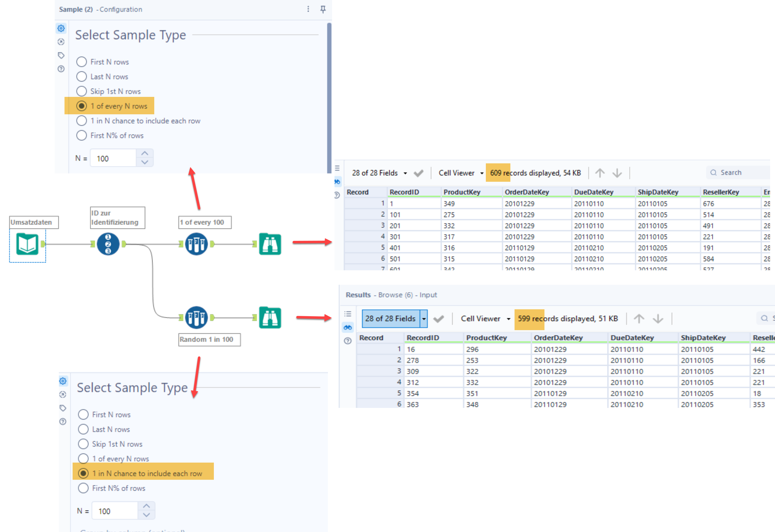
Task: Open the '28 of 28 Fields' dropdown
Action: (x=405, y=173)
